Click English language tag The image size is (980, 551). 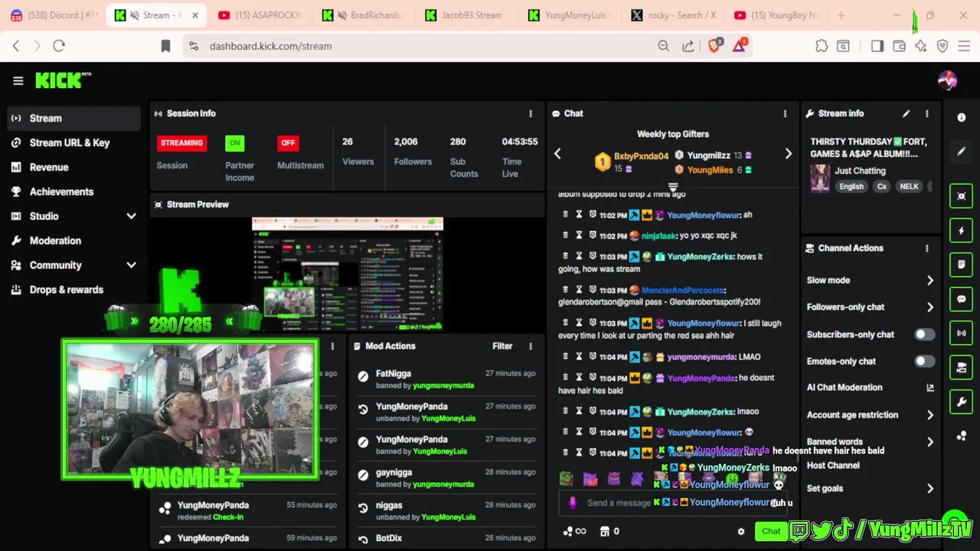(x=851, y=187)
